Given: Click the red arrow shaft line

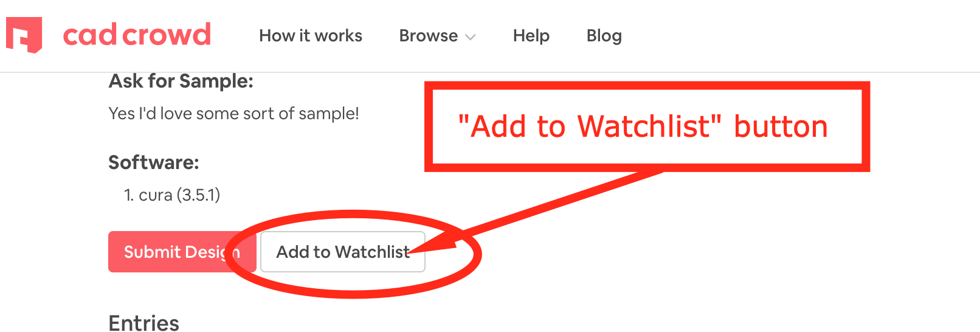Looking at the screenshot, I should [559, 204].
